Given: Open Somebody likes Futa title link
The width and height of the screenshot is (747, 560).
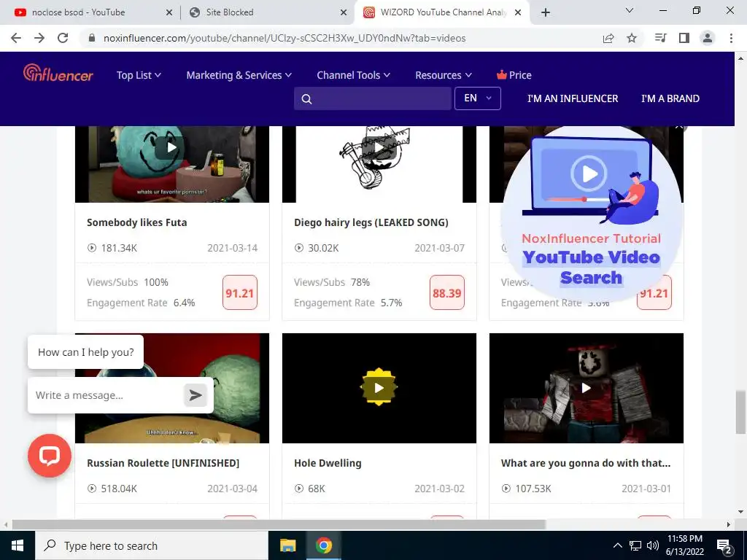Looking at the screenshot, I should [136, 222].
